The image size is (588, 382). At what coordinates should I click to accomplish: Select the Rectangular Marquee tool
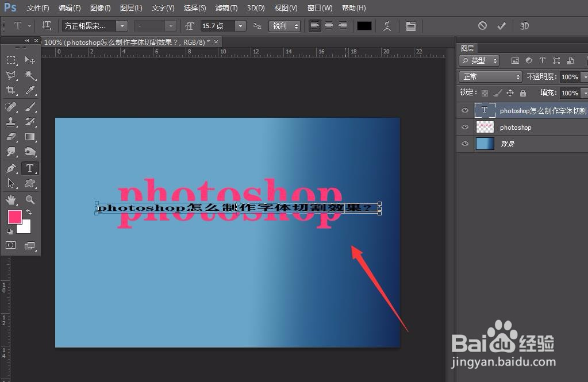tap(11, 60)
